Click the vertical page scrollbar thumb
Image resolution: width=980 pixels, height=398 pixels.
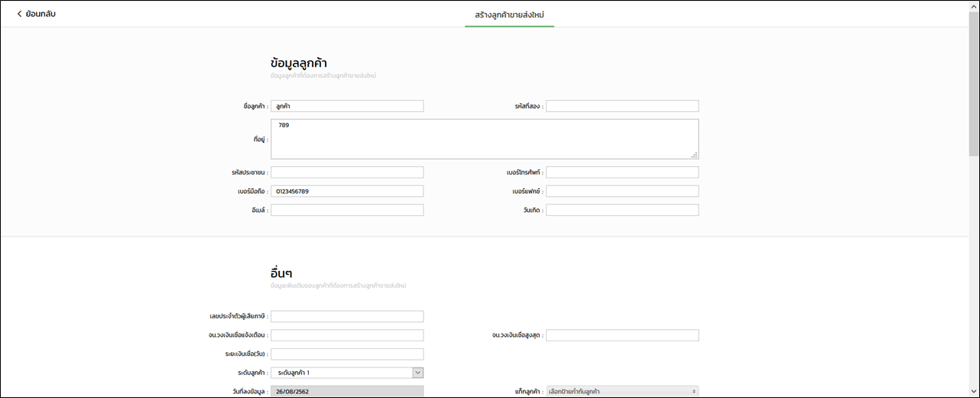(x=974, y=84)
